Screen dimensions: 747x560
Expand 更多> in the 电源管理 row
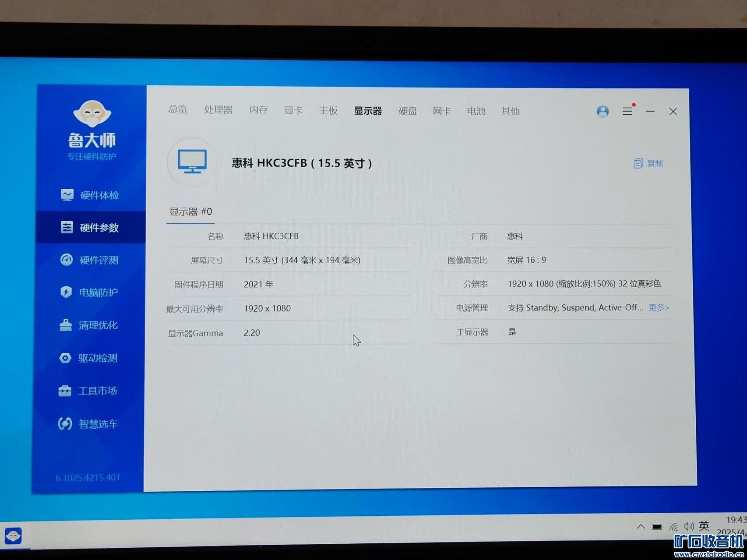pos(659,307)
